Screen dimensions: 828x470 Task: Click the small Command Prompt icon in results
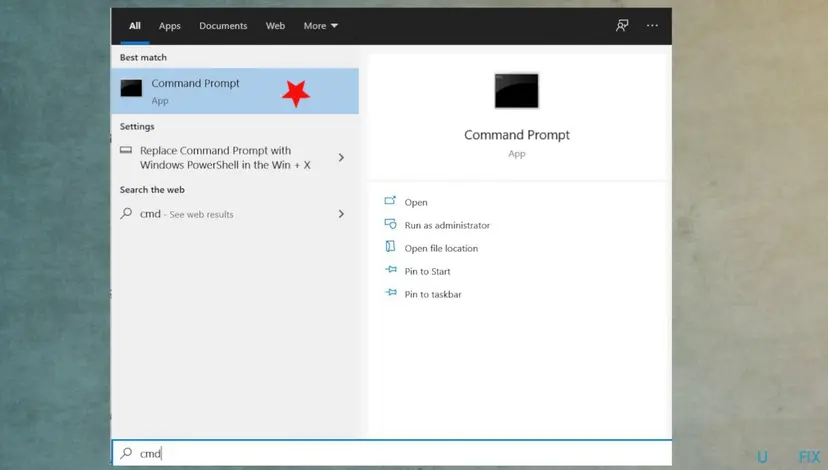pos(131,88)
